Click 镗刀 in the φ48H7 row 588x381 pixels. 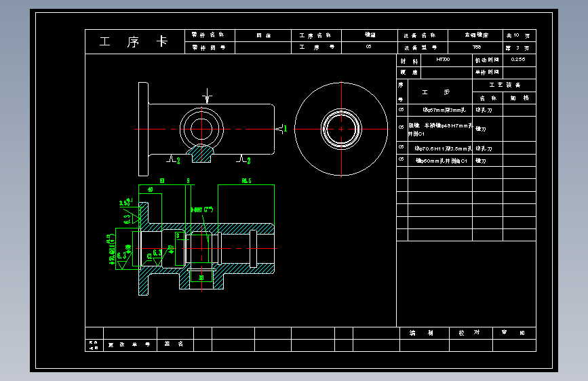(481, 129)
